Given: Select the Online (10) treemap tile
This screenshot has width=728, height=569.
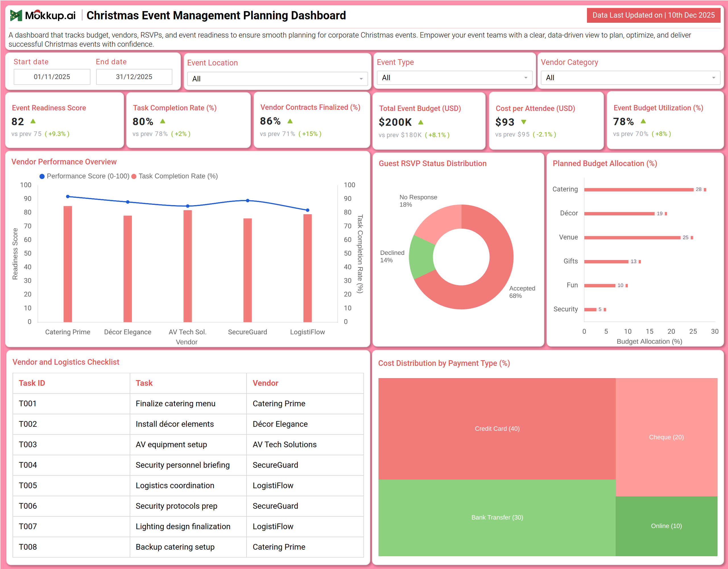Looking at the screenshot, I should pyautogui.click(x=666, y=526).
